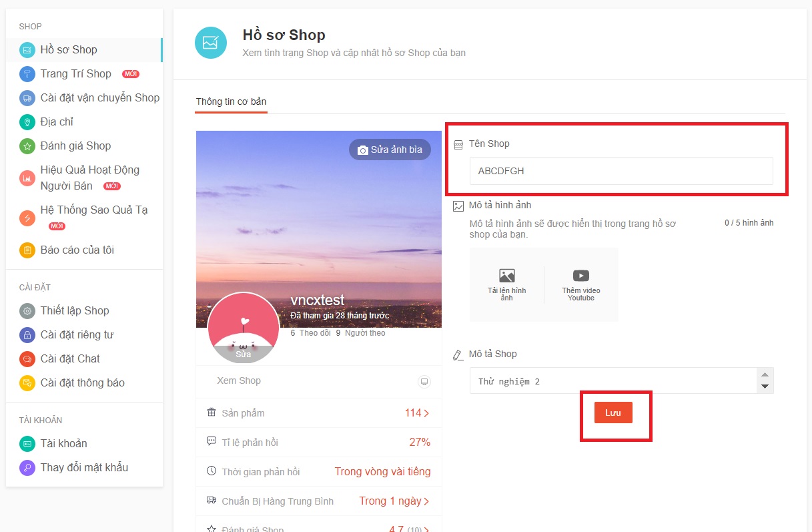The image size is (812, 532).
Task: Open Trang Trí Shop via its paintbrush icon
Action: pyautogui.click(x=27, y=73)
